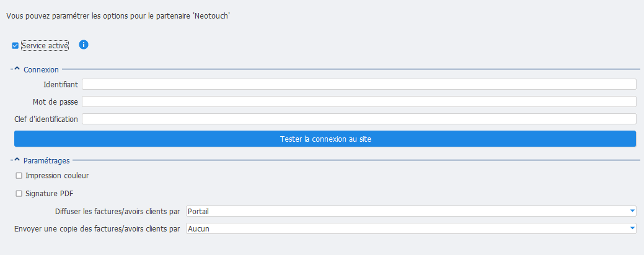Uncheck the Service activé checkbox
Viewport: 644px width, 255px height.
[15, 46]
